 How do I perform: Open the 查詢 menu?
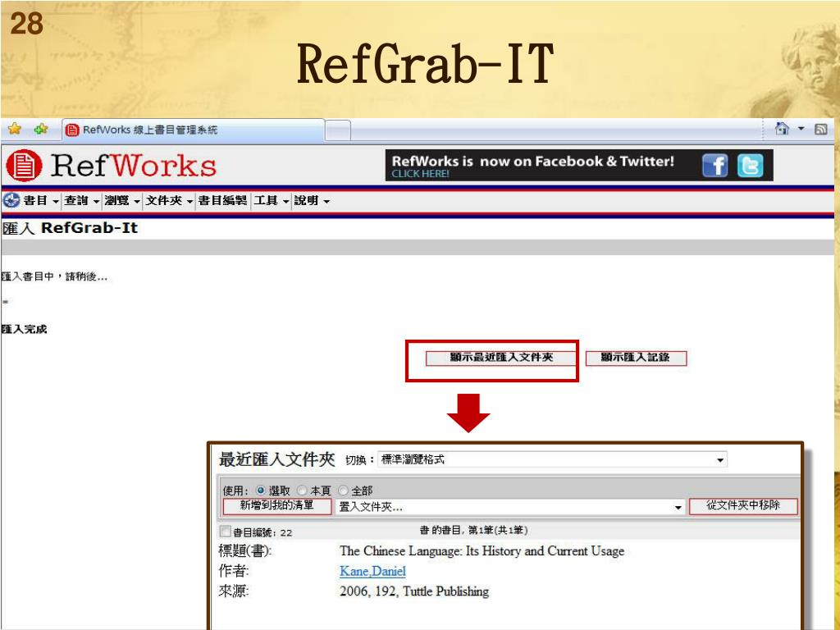coord(82,201)
